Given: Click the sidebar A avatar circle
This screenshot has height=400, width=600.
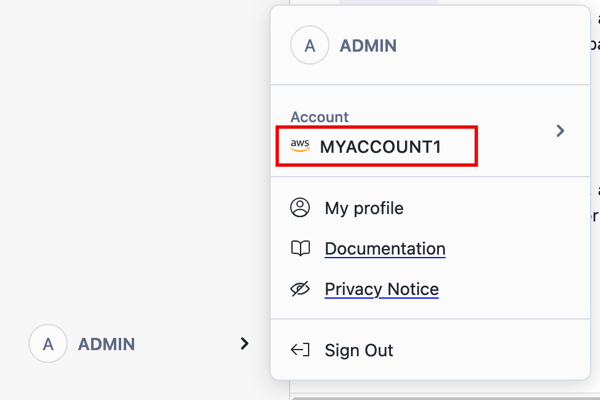Looking at the screenshot, I should 48,344.
